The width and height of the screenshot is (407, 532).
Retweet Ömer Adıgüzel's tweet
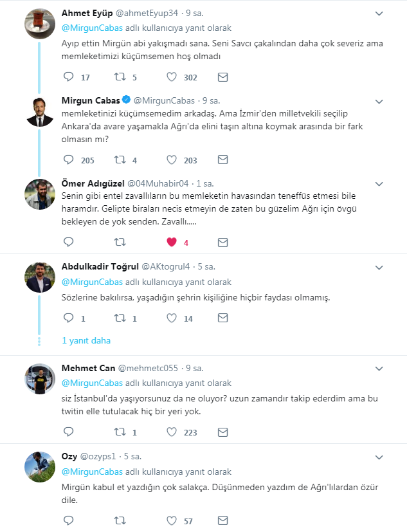[120, 243]
